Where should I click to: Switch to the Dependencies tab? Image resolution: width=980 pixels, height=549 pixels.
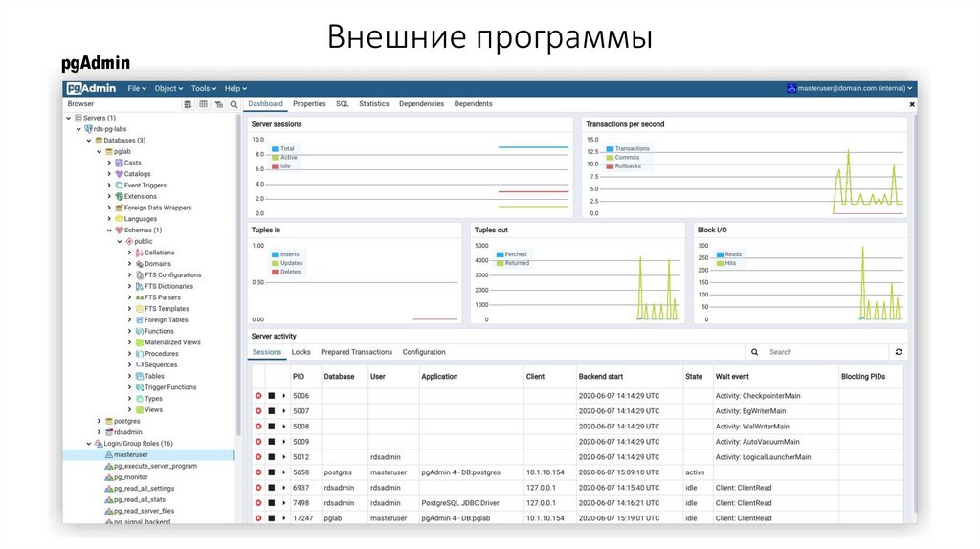pyautogui.click(x=421, y=104)
